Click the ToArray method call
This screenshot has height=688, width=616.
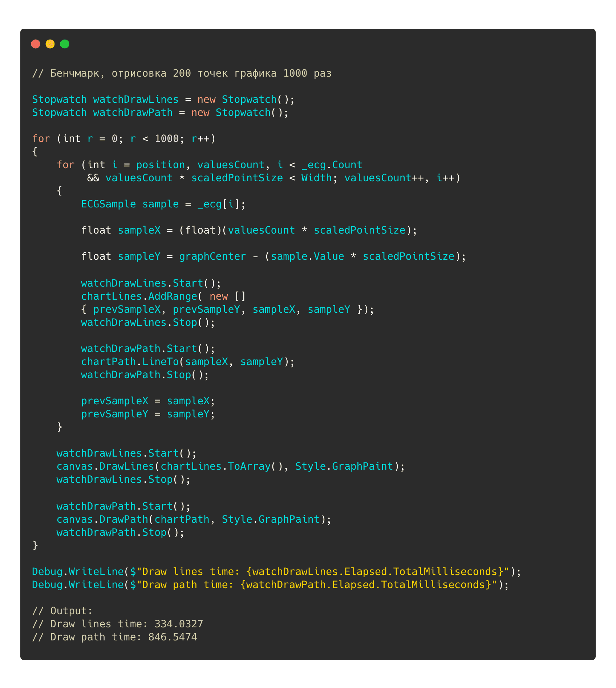tap(249, 466)
